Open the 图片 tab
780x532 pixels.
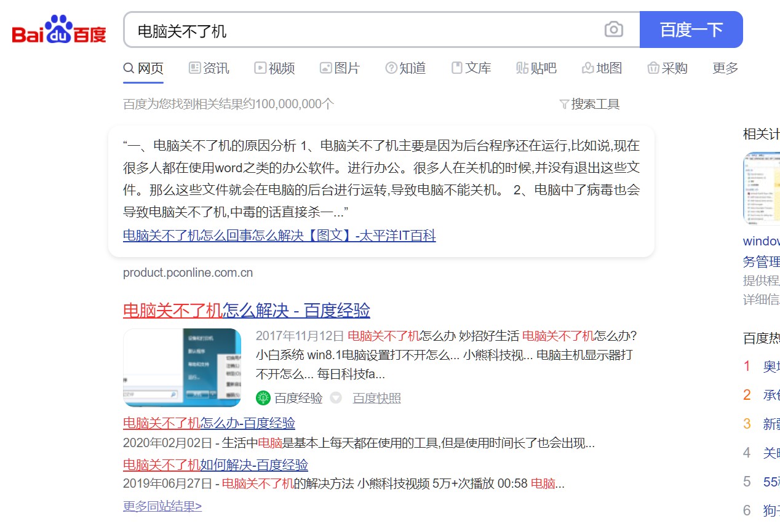pyautogui.click(x=340, y=68)
